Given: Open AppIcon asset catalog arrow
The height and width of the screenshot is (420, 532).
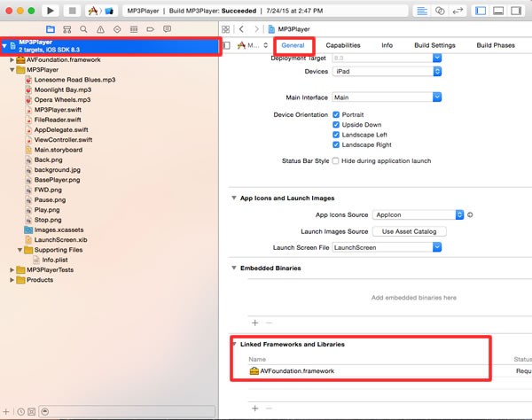Looking at the screenshot, I should click(470, 214).
